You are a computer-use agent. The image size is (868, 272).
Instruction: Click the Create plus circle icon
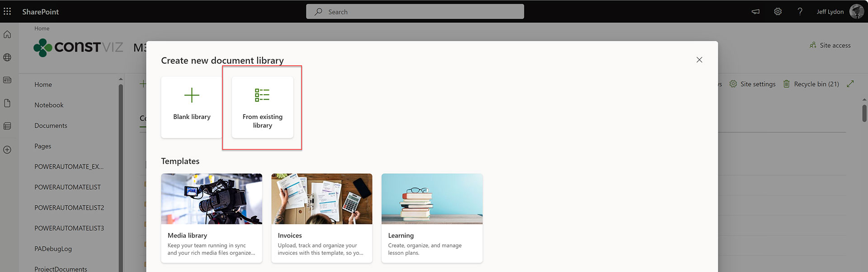click(7, 150)
